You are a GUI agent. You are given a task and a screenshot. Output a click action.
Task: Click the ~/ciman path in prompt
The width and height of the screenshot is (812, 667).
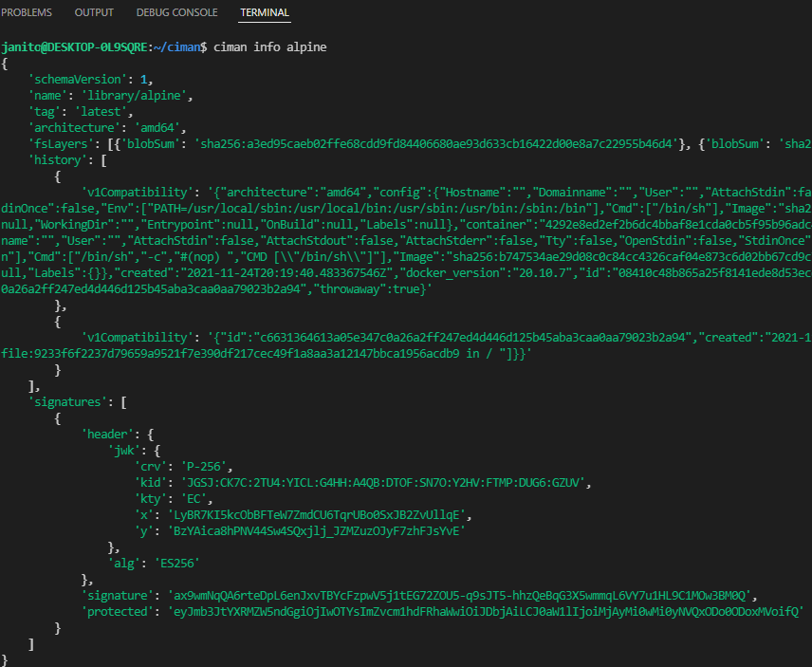pos(176,47)
